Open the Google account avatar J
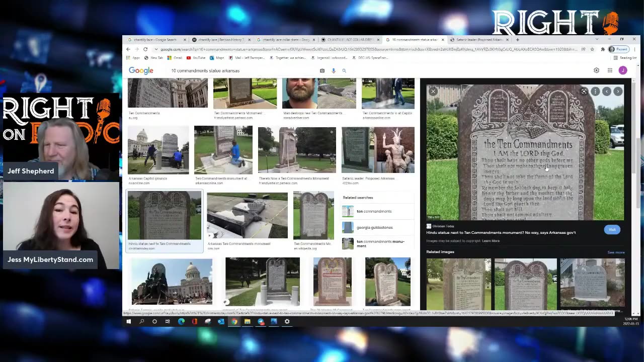Viewport: 644px width, 362px height. (x=623, y=70)
